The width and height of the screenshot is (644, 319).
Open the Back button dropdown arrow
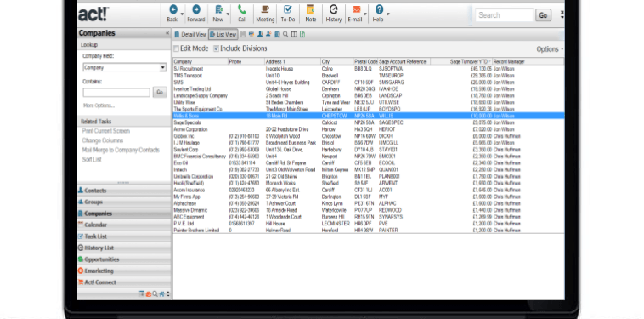(182, 14)
